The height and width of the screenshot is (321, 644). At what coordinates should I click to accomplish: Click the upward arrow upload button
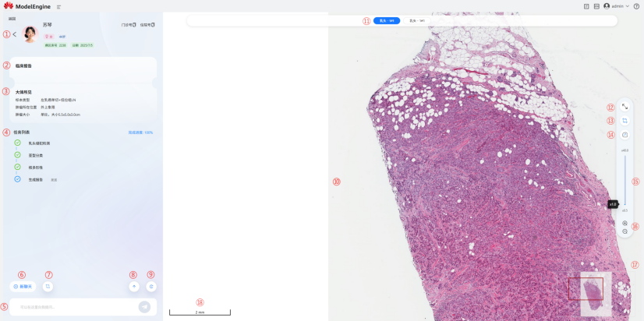click(134, 286)
